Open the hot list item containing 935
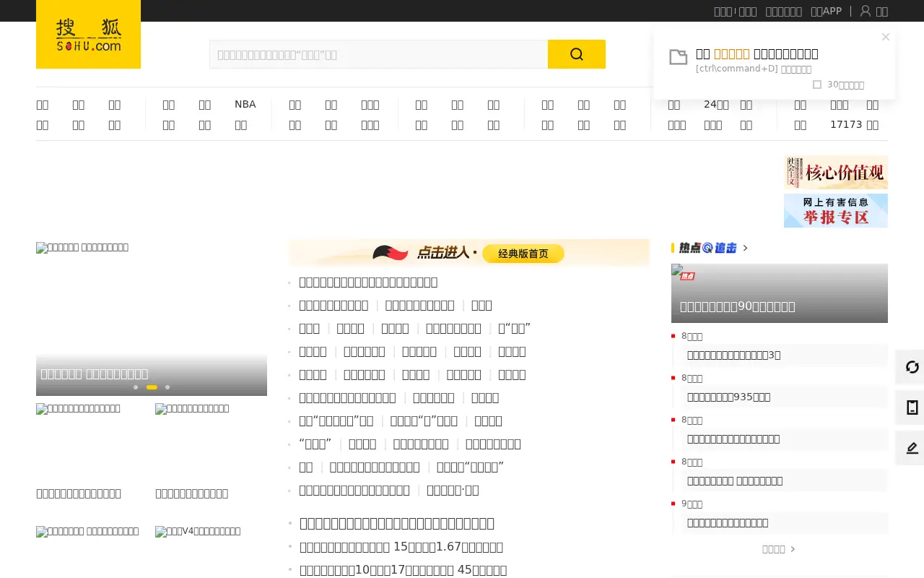924x578 pixels. tap(728, 397)
